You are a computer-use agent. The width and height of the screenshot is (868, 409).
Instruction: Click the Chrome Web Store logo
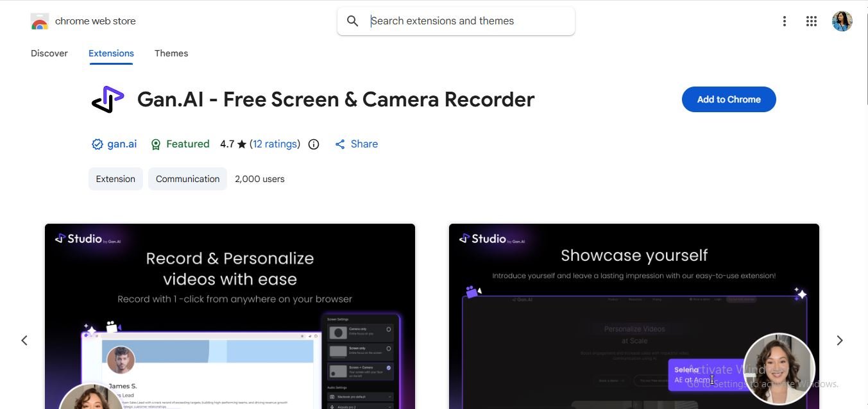pyautogui.click(x=40, y=21)
